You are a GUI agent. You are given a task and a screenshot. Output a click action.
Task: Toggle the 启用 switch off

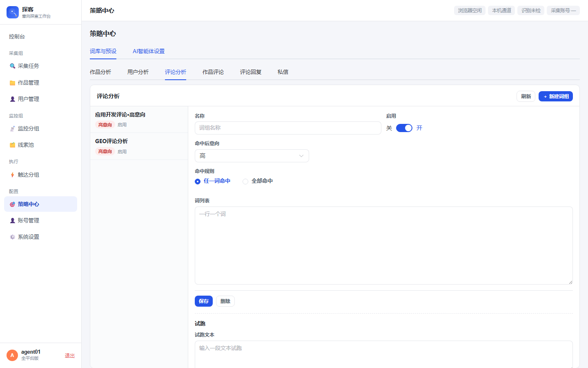click(404, 128)
